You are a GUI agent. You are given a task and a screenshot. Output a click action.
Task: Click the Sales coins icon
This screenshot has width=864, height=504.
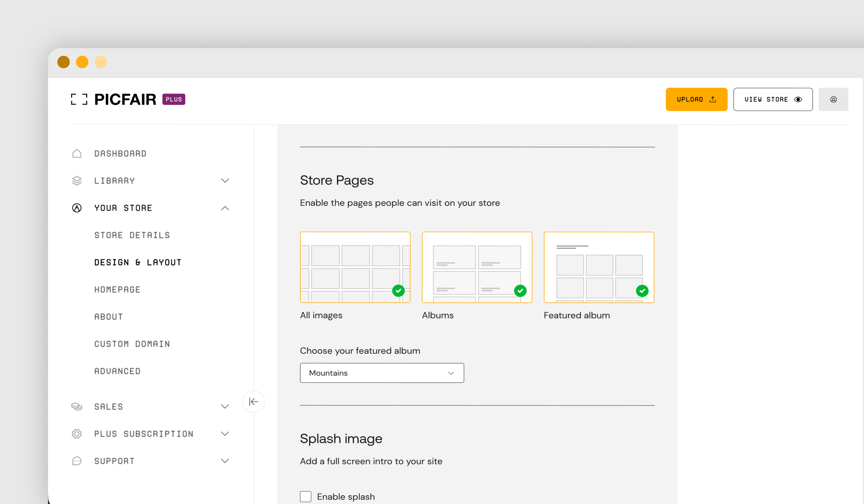click(77, 406)
